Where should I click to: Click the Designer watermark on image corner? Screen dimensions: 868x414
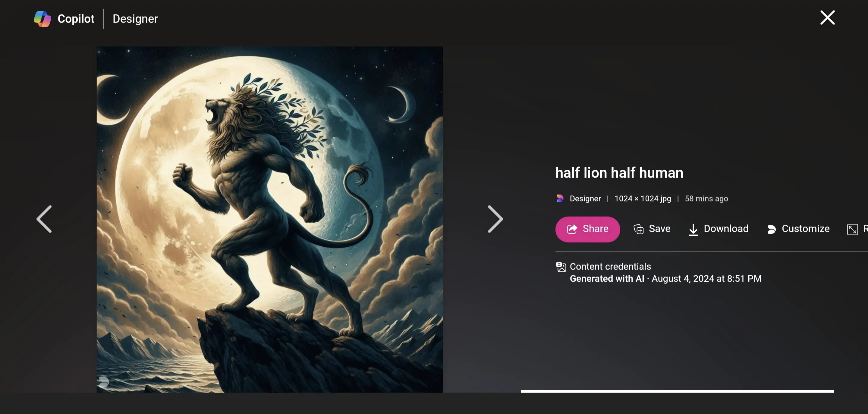(104, 382)
